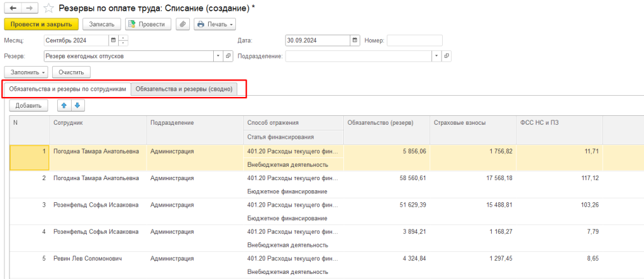Open attached files via paperclip icon

tap(182, 25)
